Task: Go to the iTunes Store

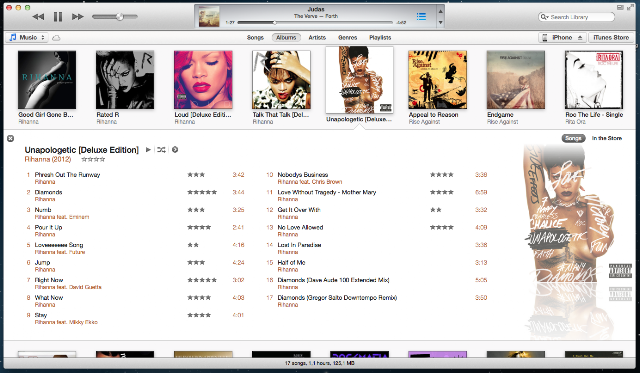Action: tap(611, 38)
